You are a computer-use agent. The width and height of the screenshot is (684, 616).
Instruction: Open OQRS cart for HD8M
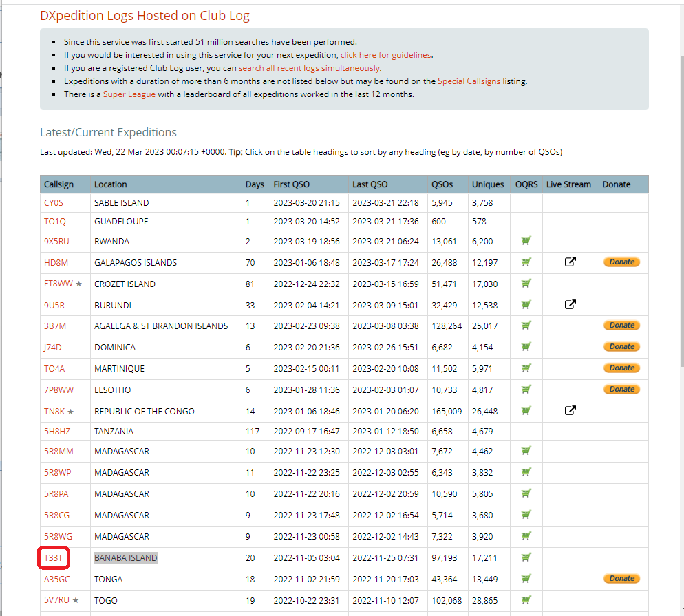pos(526,262)
